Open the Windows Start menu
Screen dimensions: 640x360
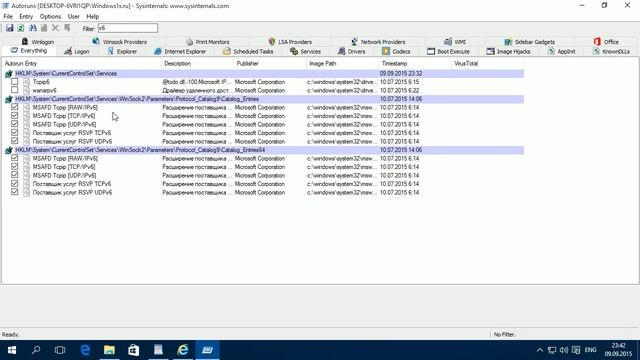click(x=11, y=350)
